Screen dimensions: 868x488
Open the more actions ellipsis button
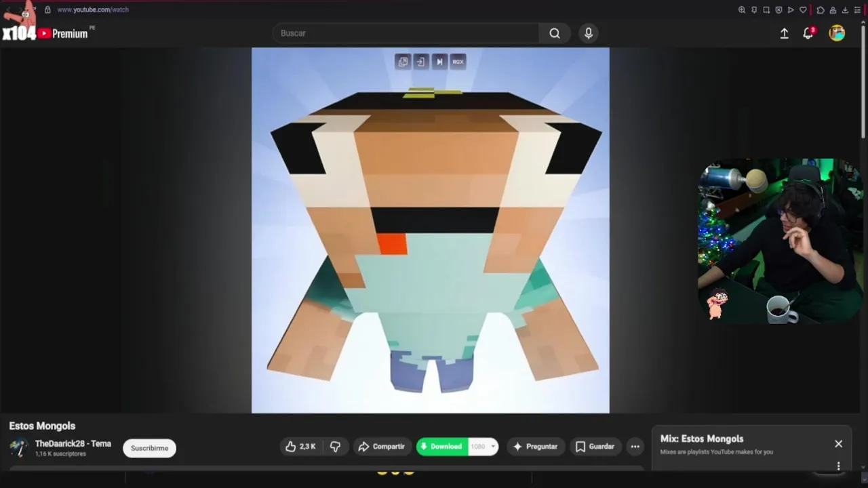coord(635,447)
